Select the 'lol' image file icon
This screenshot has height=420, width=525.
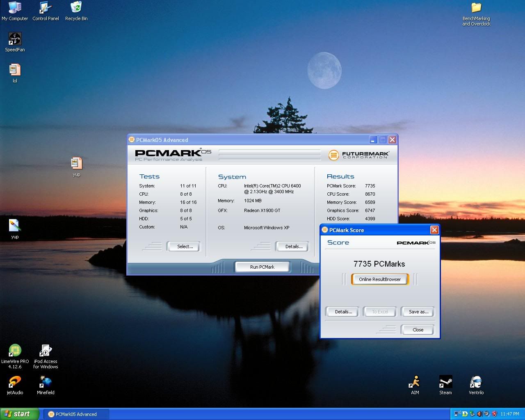coord(15,73)
